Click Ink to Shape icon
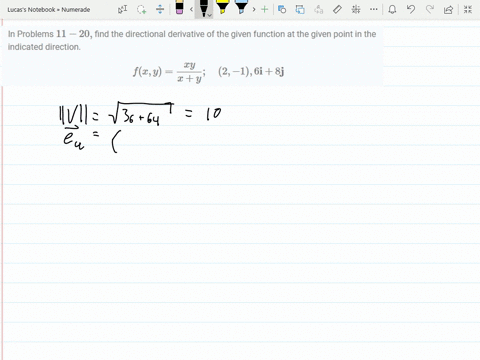 click(x=300, y=9)
